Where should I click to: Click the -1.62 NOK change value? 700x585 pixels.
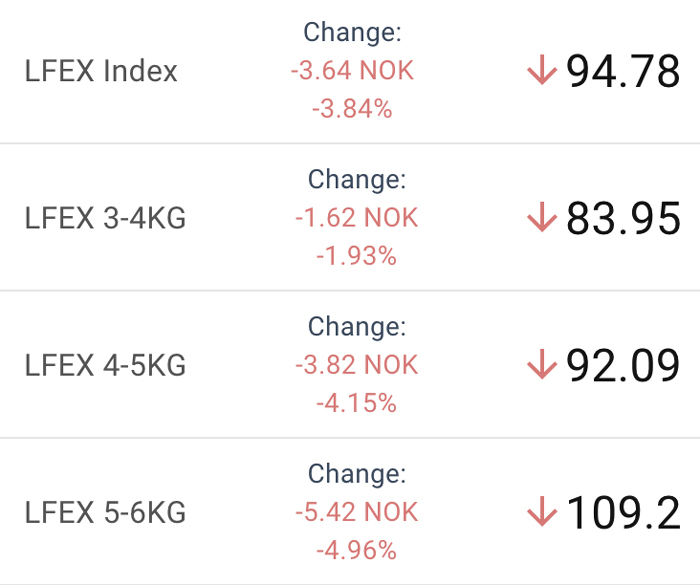pyautogui.click(x=357, y=218)
